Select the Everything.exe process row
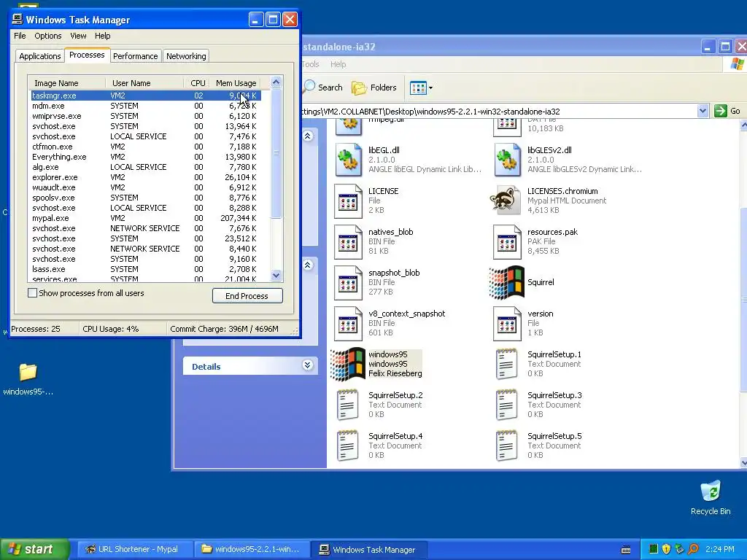The image size is (747, 560). pos(145,157)
